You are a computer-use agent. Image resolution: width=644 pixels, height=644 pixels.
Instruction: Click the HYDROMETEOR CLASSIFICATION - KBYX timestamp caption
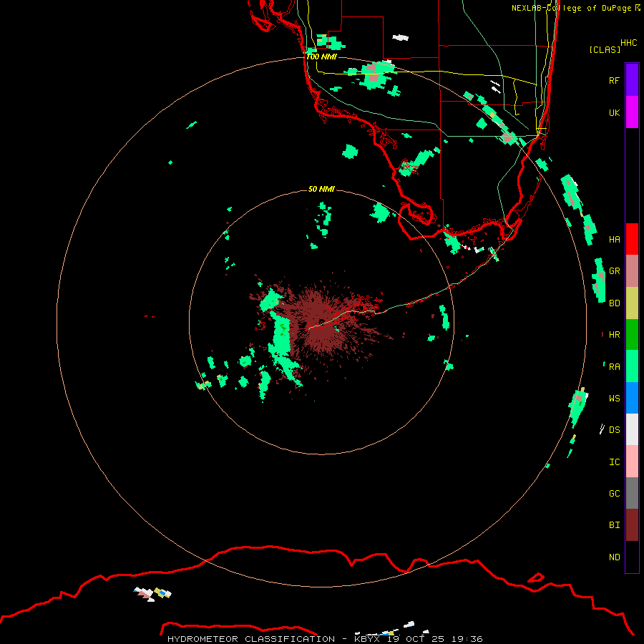(325, 639)
